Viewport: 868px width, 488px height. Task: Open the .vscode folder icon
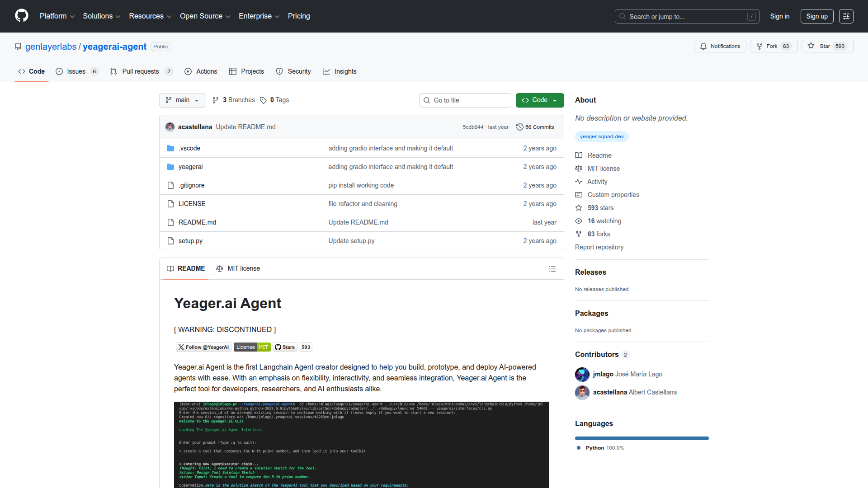click(170, 148)
